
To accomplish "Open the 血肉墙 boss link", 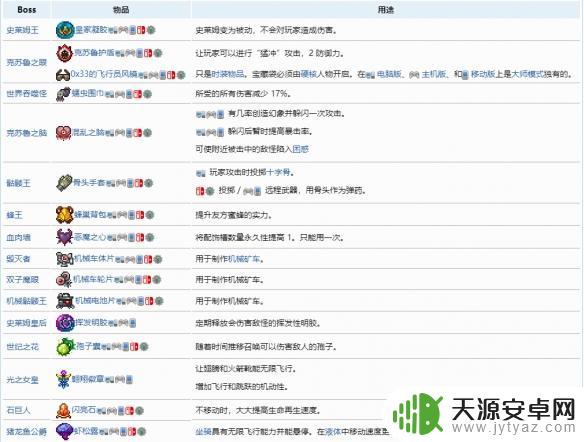I will [18, 237].
